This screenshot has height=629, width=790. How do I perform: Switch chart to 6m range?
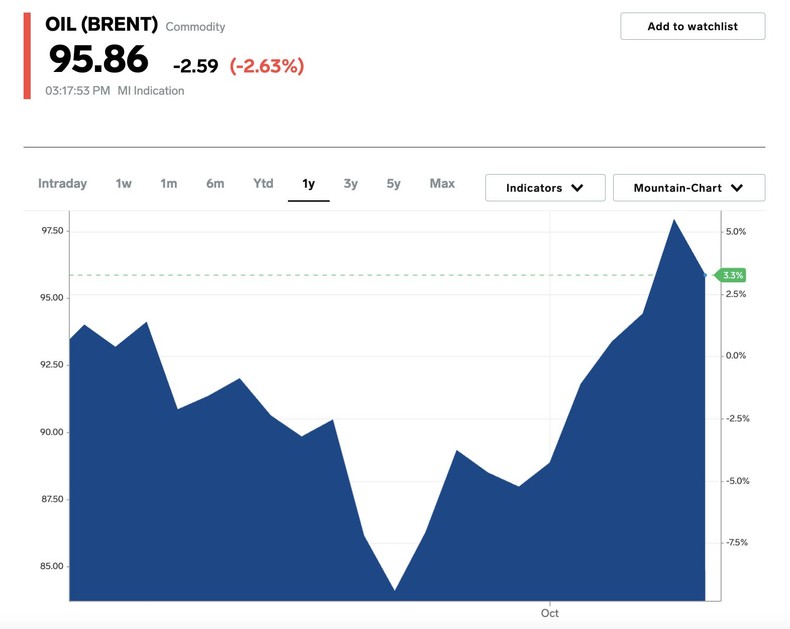(x=215, y=184)
